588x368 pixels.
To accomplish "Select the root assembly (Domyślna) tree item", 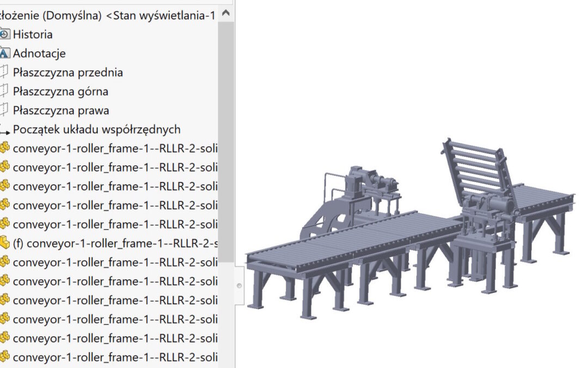I will coord(109,16).
